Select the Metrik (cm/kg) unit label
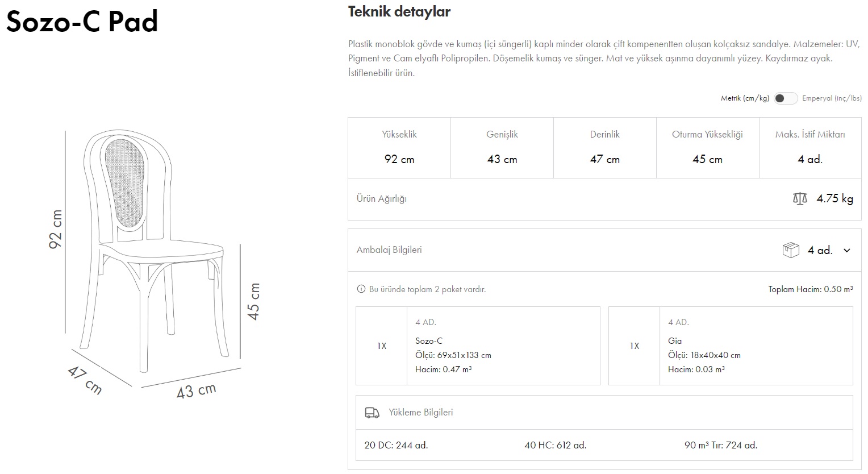The height and width of the screenshot is (474, 868). [745, 98]
